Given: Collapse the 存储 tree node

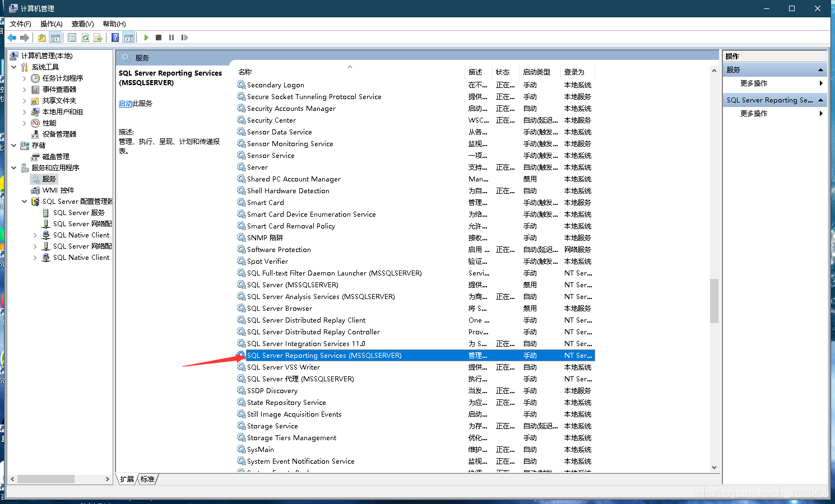Looking at the screenshot, I should tap(14, 146).
